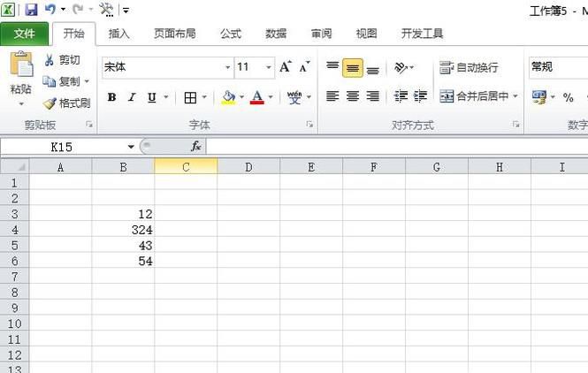Click in the formula bar input
The image size is (588, 373).
[x=397, y=146]
